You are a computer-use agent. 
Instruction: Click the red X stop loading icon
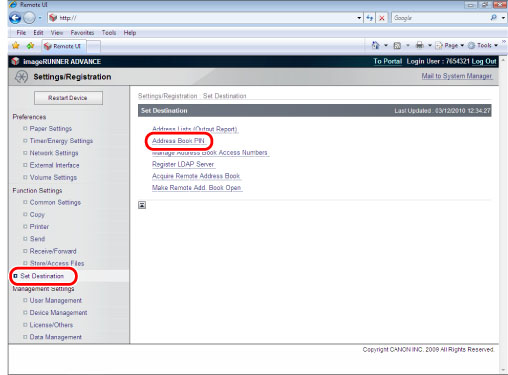[382, 18]
